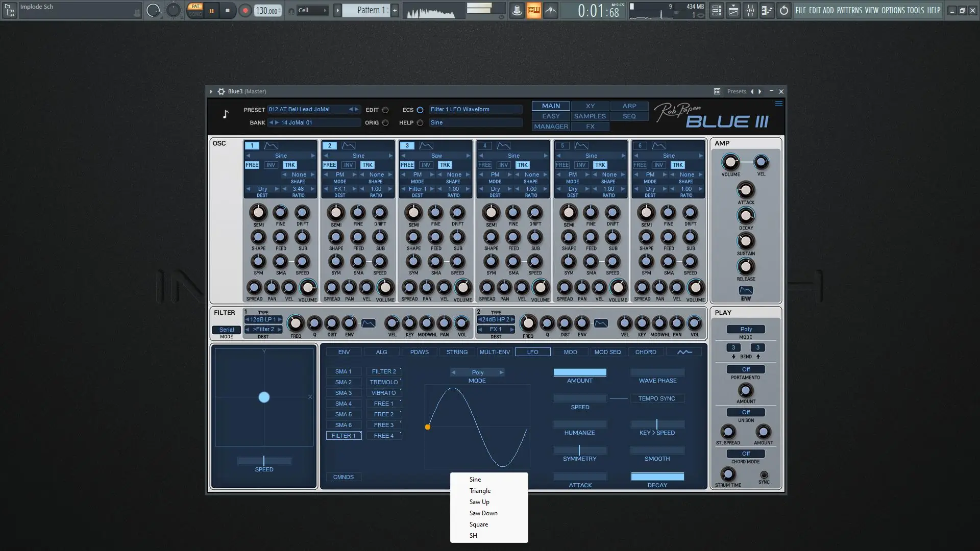The height and width of the screenshot is (551, 980).
Task: Choose Square in the dropdown list
Action: coord(478,524)
